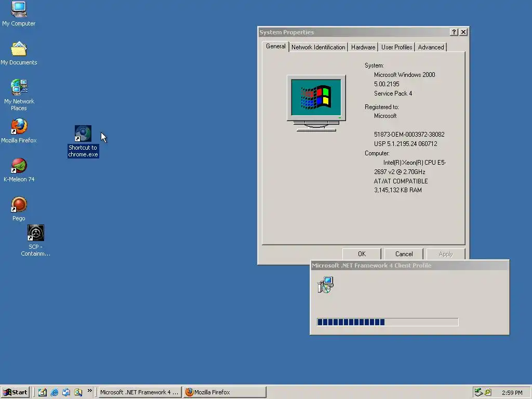Viewport: 532px width, 399px height.
Task: Click the 2697 v2 @ 2.70GHz text
Action: coord(400,172)
